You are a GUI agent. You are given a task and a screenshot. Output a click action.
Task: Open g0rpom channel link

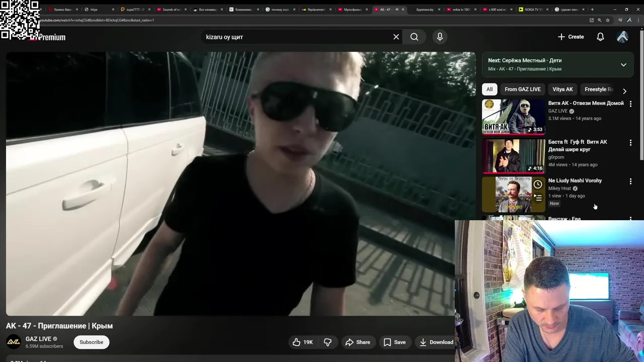tap(556, 157)
